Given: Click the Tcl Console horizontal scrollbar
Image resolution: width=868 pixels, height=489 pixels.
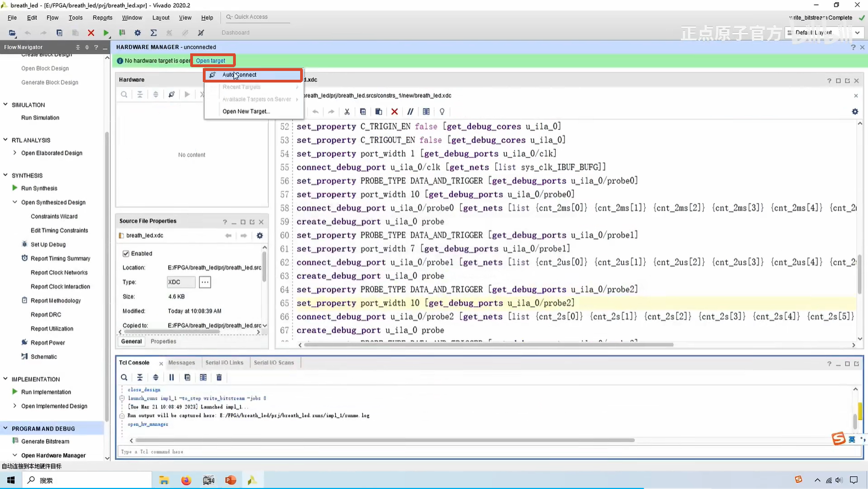Looking at the screenshot, I should (385, 440).
